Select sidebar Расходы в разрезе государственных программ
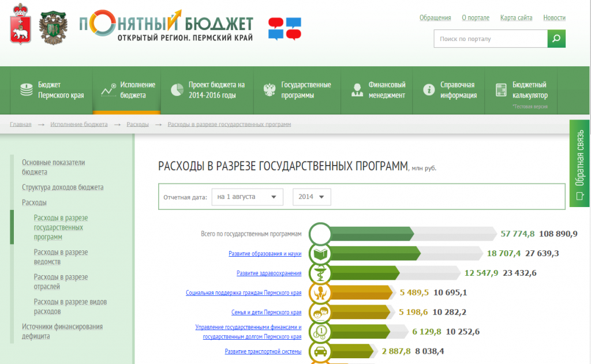 click(x=61, y=228)
